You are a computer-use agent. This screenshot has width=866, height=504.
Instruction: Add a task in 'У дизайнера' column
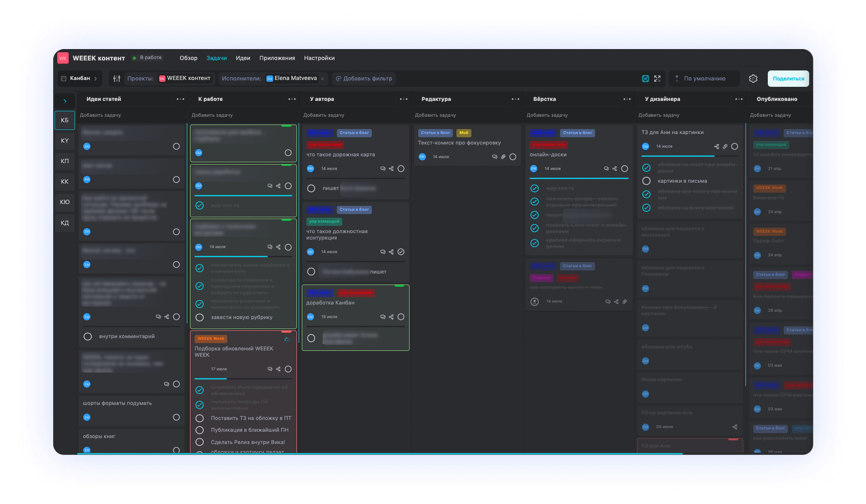(659, 115)
